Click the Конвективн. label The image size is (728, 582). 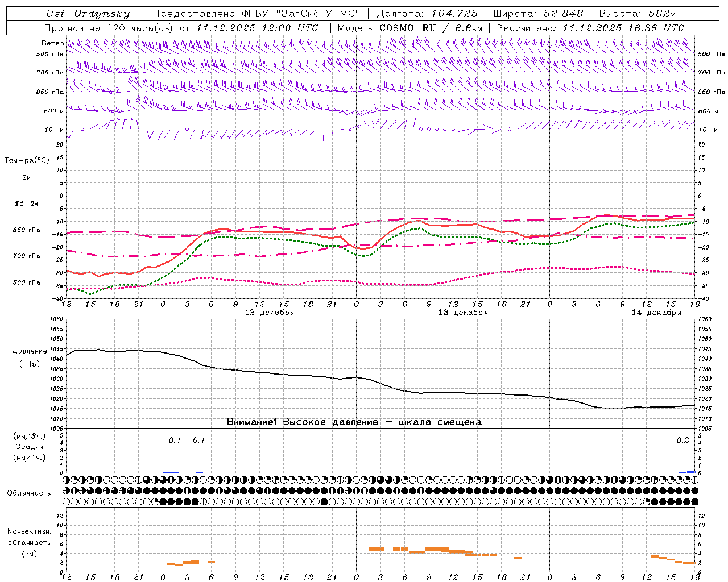point(29,531)
